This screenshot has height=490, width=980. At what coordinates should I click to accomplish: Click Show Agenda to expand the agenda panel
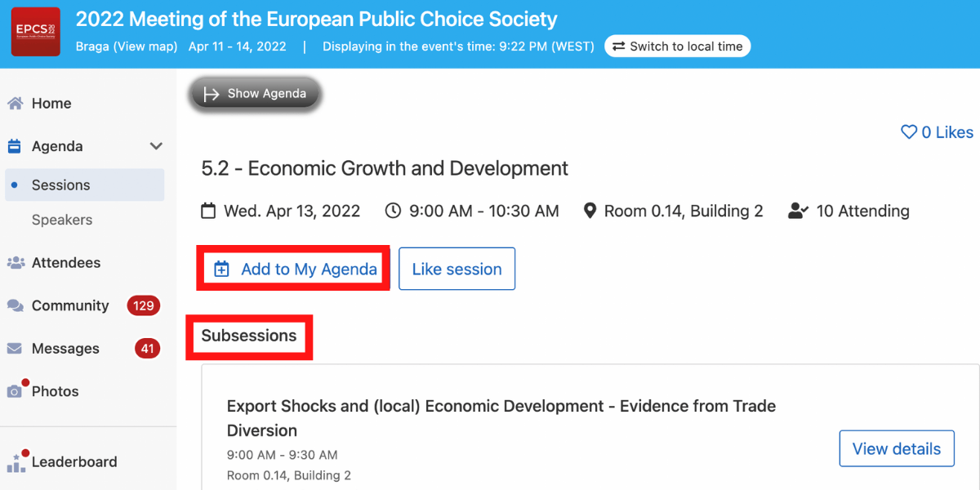(x=255, y=93)
